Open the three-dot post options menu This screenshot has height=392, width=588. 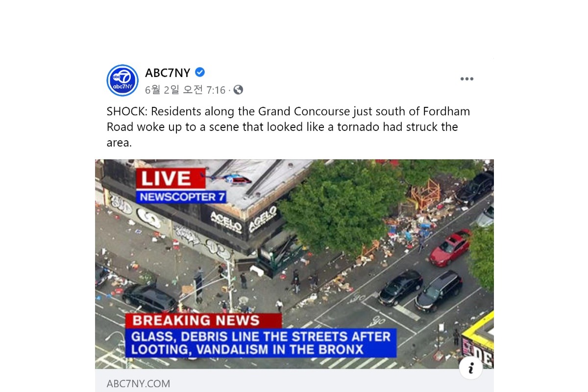[x=466, y=79]
